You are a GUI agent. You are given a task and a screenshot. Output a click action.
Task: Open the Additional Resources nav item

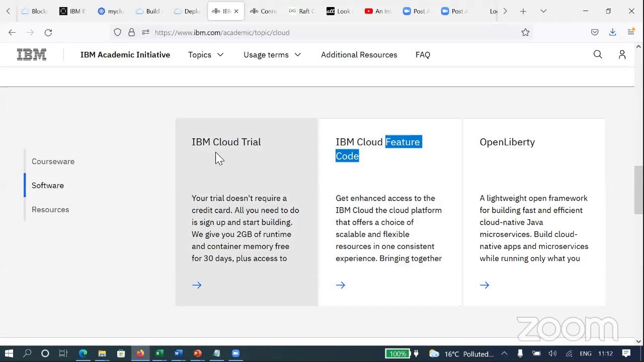359,55
